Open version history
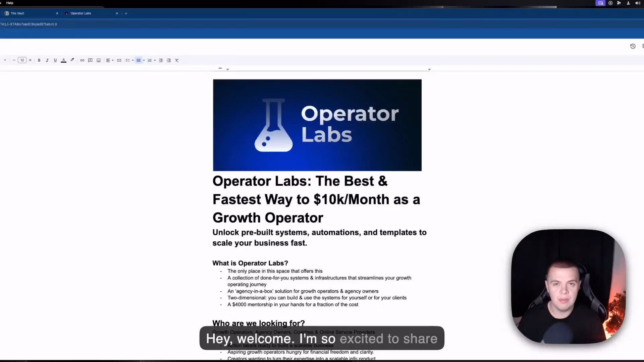 pos(633,46)
